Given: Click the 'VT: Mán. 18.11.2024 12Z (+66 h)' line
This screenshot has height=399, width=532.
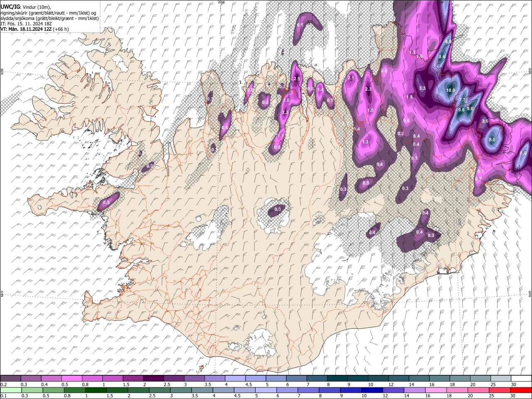Looking at the screenshot, I should (35, 29).
